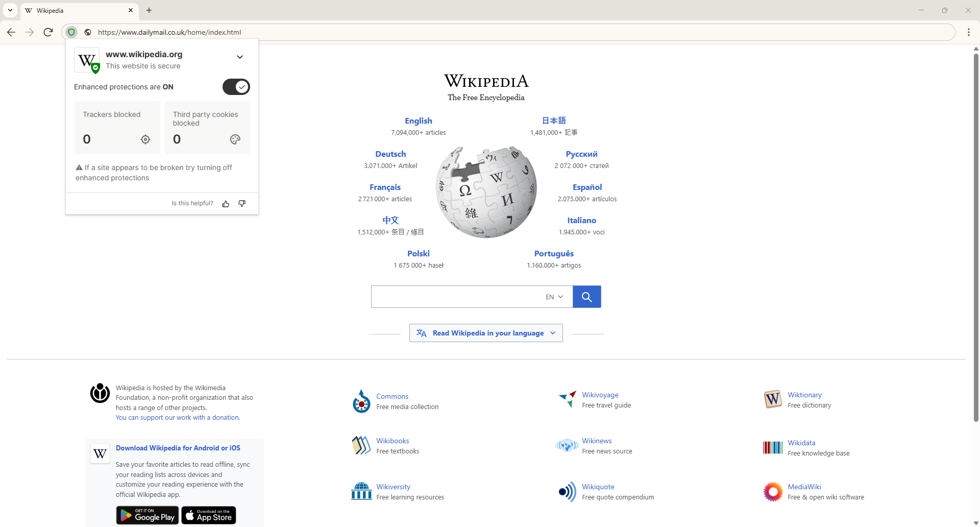Open the Wikivoyage free travel guide link
Image resolution: width=980 pixels, height=527 pixels.
pos(600,395)
